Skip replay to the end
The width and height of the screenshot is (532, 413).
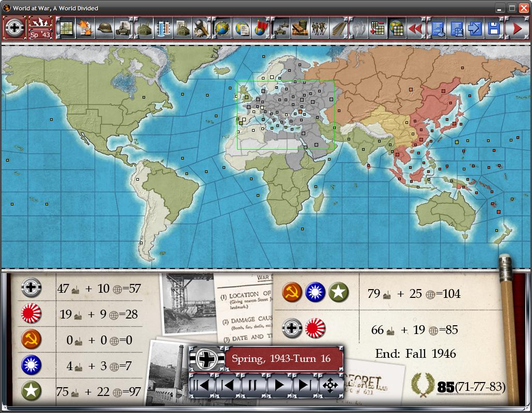click(305, 385)
